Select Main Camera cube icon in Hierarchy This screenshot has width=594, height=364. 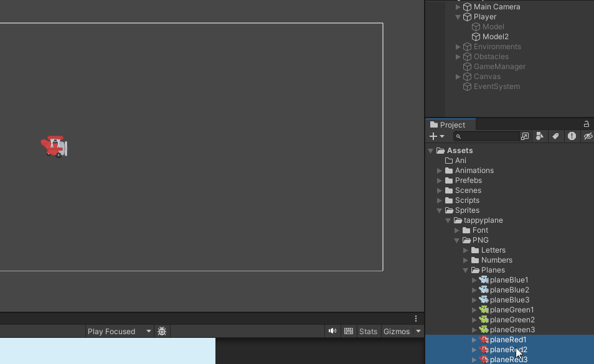coord(468,7)
